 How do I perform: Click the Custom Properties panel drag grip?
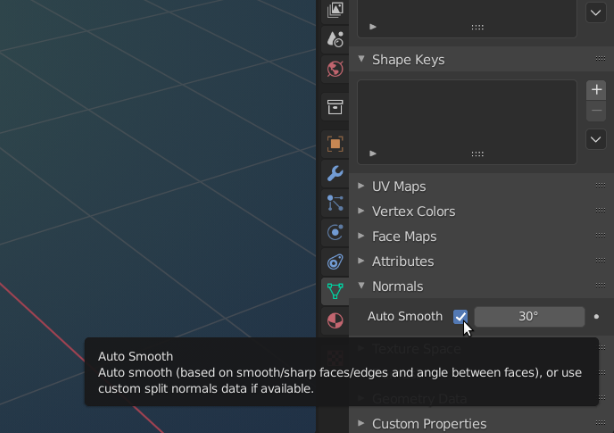point(600,422)
